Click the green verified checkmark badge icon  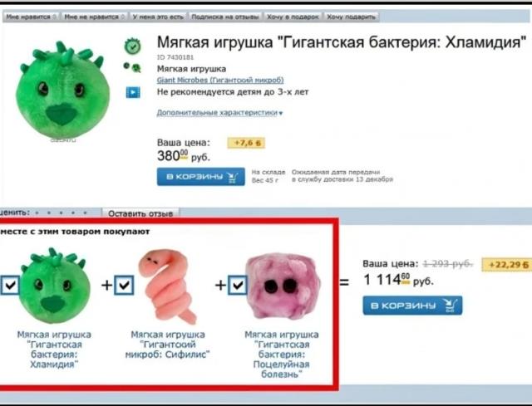pos(132,46)
